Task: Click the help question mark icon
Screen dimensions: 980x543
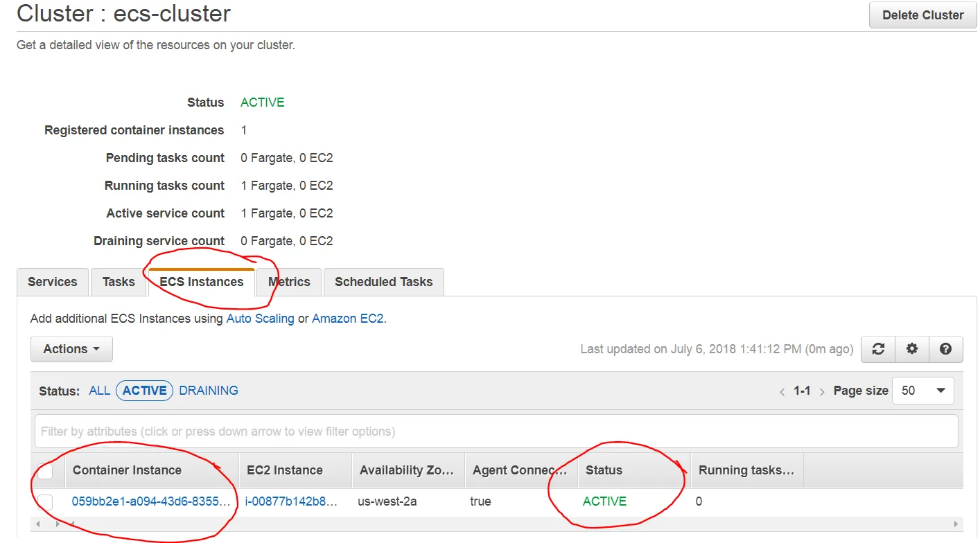Action: 945,349
